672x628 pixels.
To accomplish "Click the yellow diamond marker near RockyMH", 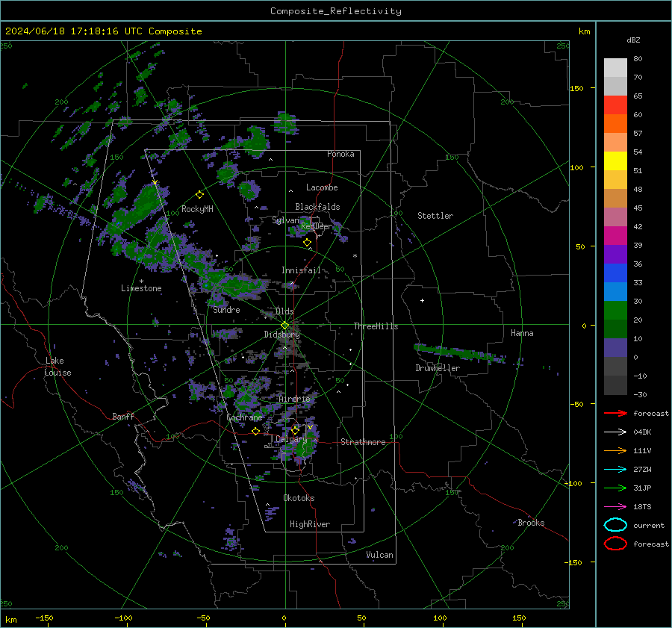I will (199, 195).
